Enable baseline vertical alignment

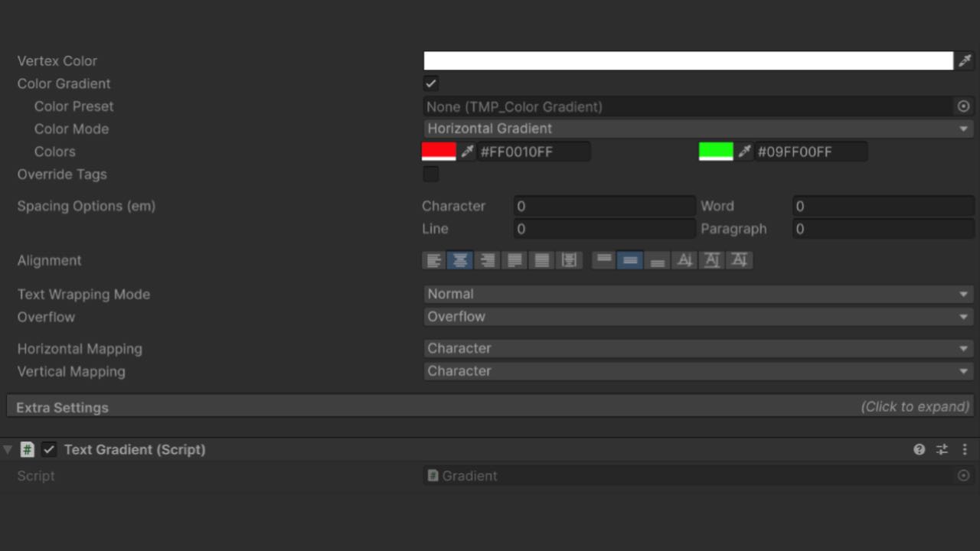point(684,260)
